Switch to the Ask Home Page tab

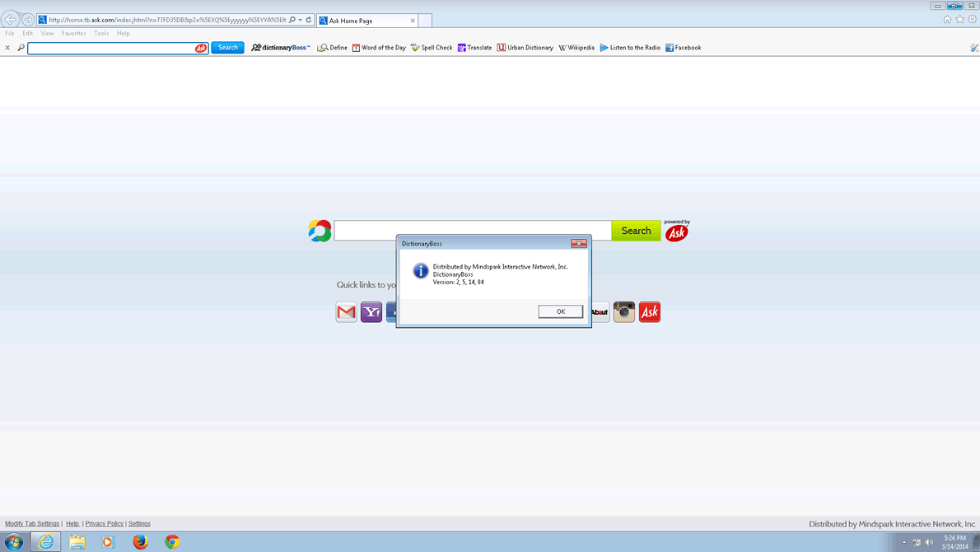pyautogui.click(x=362, y=21)
